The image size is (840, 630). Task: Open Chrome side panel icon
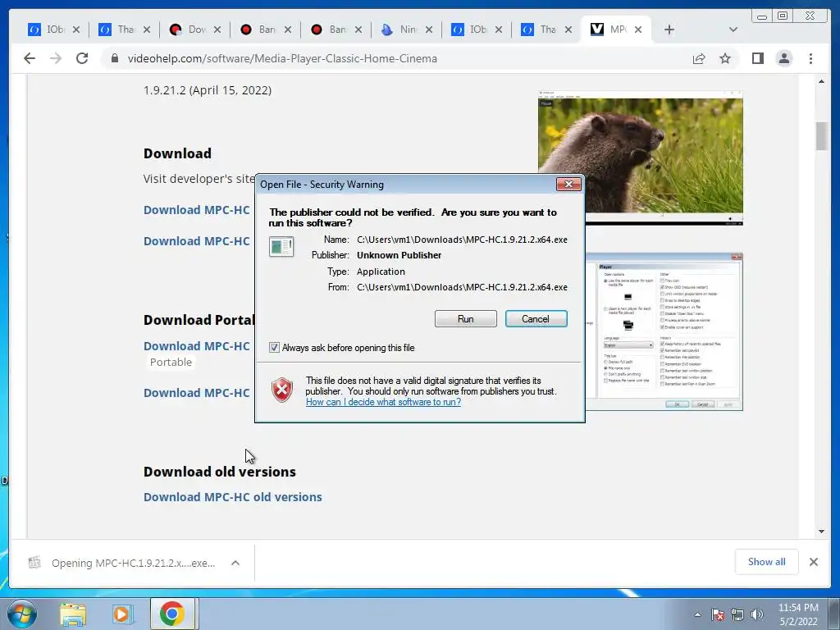coord(757,58)
